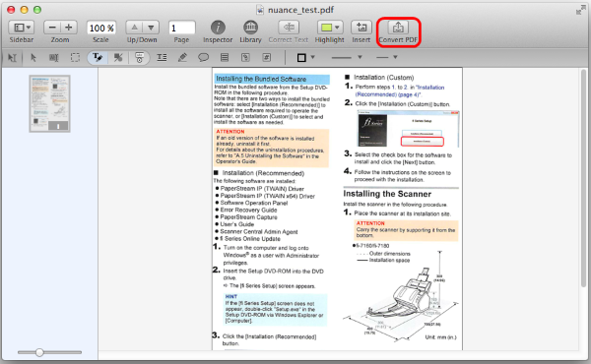Select the pencil markup tool
This screenshot has height=364, width=591.
point(183,58)
